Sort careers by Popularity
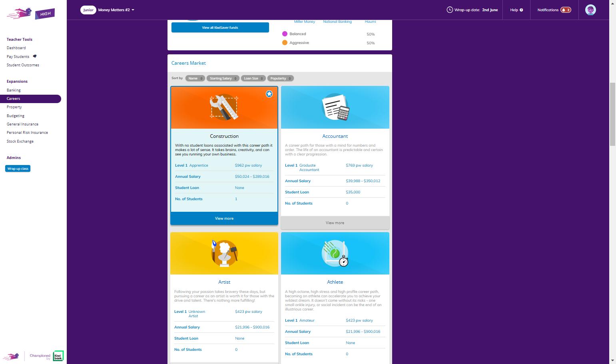Viewport: 616px width, 364px height. coord(281,78)
